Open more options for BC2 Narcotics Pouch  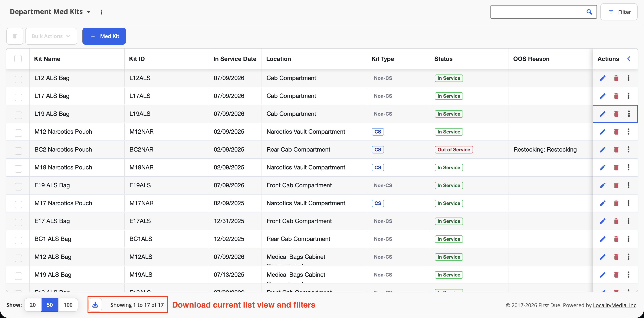(x=628, y=149)
